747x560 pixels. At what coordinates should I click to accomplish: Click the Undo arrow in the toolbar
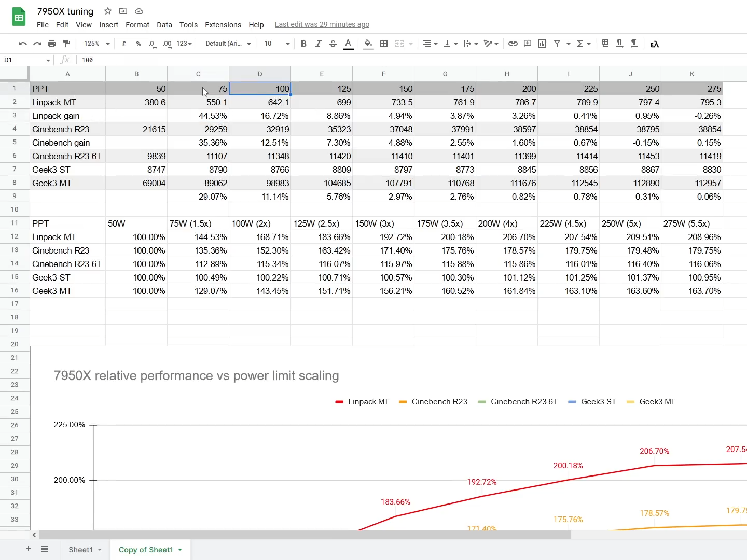22,44
